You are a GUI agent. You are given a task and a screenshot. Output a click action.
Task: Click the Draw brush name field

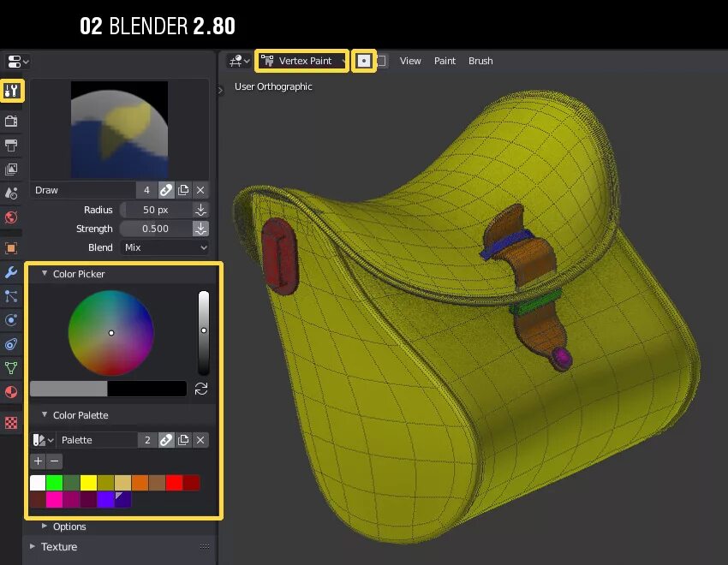(x=84, y=190)
